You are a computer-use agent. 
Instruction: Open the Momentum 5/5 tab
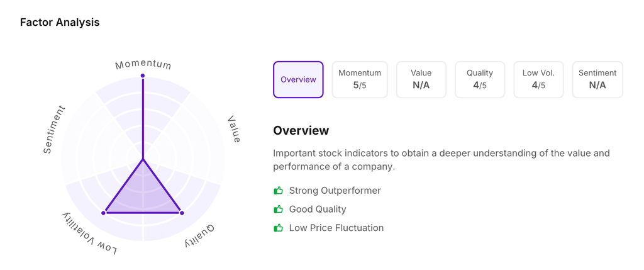[360, 79]
